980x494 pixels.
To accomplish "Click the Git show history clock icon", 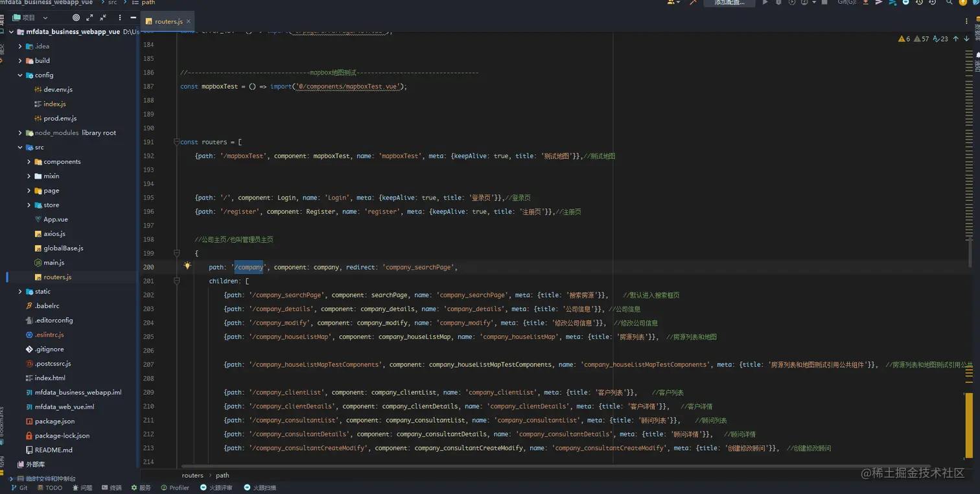I will click(919, 3).
